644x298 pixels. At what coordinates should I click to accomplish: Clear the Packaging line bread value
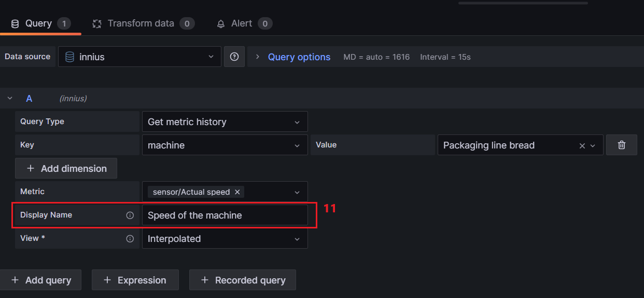pyautogui.click(x=582, y=146)
